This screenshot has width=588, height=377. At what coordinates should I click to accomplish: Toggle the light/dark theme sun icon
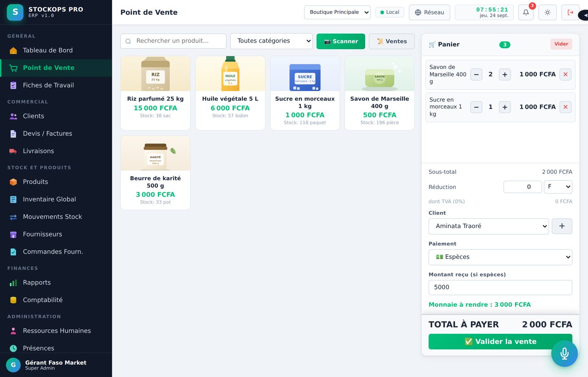[548, 12]
